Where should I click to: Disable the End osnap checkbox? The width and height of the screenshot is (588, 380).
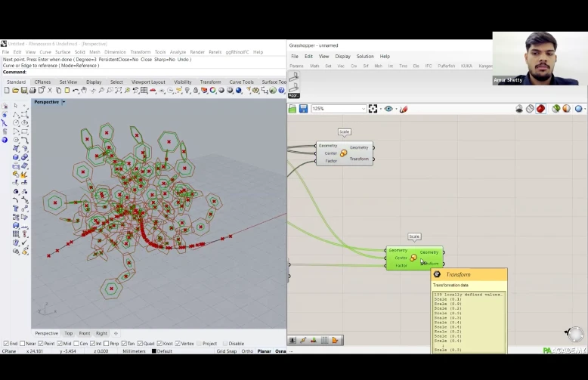click(x=5, y=344)
